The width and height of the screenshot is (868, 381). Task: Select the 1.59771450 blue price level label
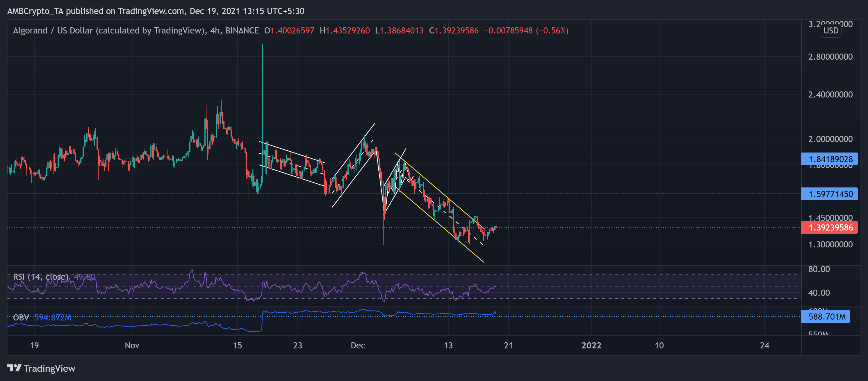(830, 194)
